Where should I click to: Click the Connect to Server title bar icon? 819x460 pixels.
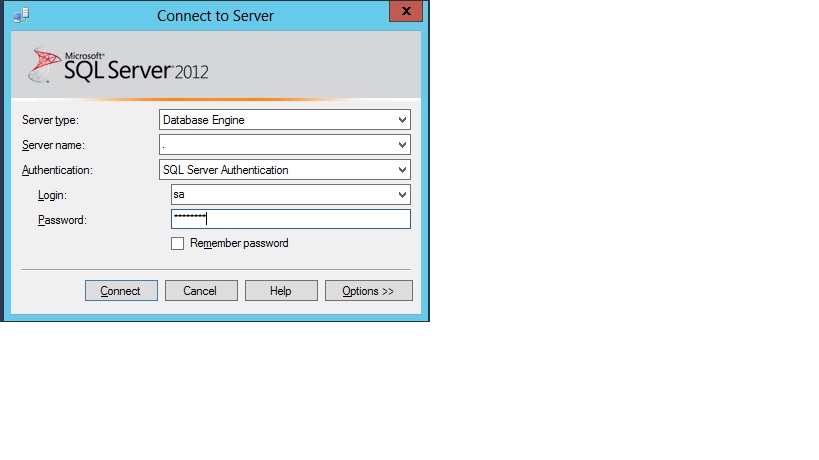point(21,16)
